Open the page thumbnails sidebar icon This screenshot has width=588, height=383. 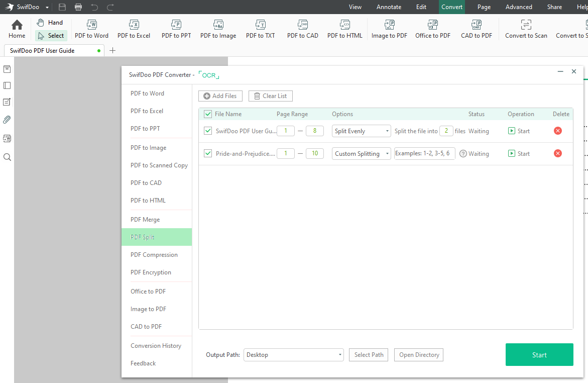point(7,85)
